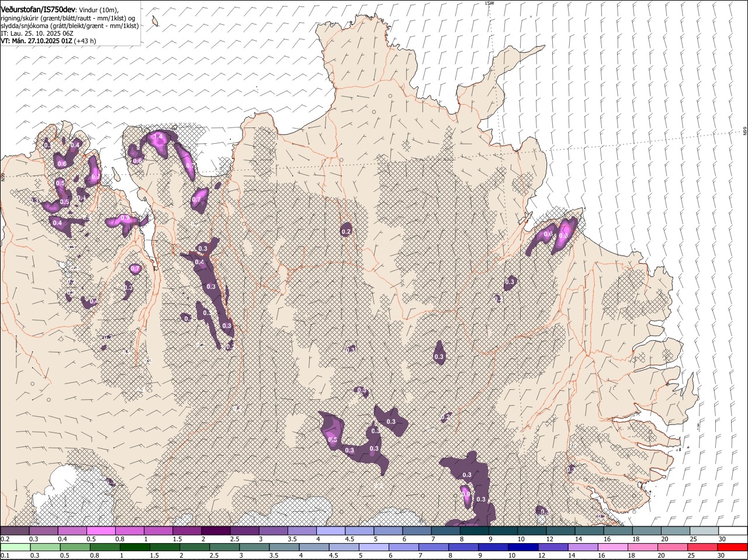
Task: Choose the 0.8 green rain legend swatch
Action: click(x=105, y=547)
